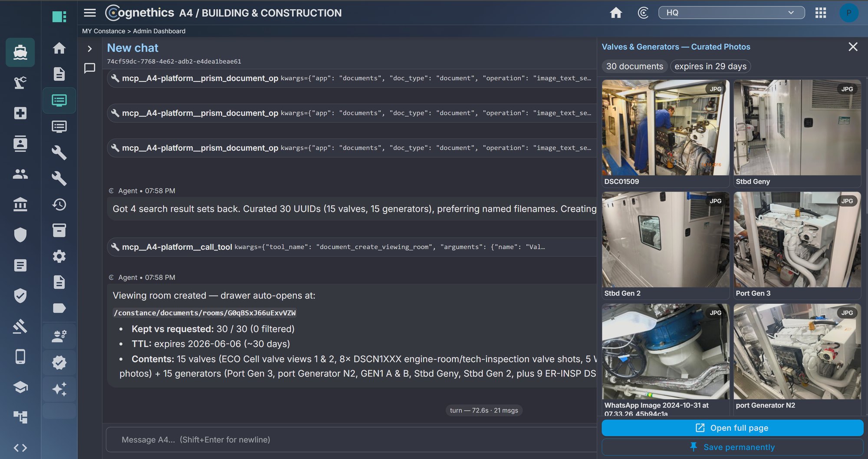Open the apps grid launcher

click(821, 13)
